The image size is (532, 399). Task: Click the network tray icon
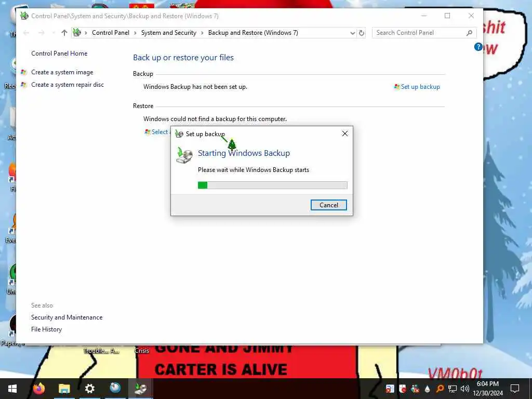point(453,389)
